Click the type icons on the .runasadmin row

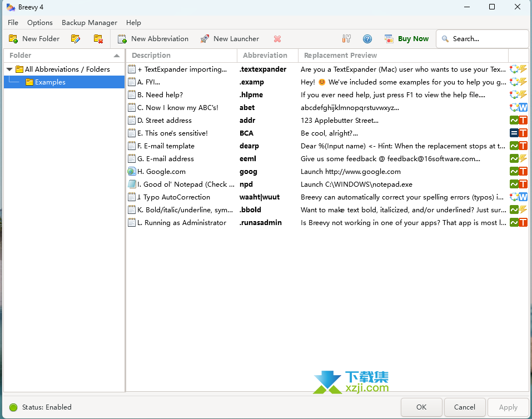point(519,223)
